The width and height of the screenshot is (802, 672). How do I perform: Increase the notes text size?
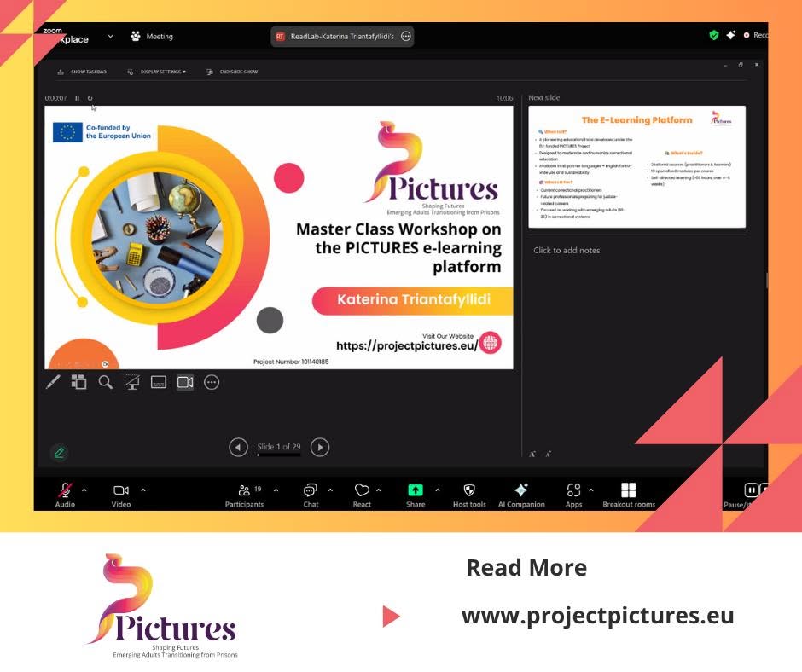(532, 454)
